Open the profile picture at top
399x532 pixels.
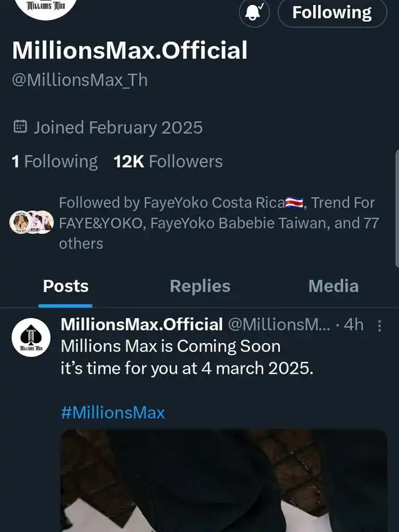(x=45, y=7)
